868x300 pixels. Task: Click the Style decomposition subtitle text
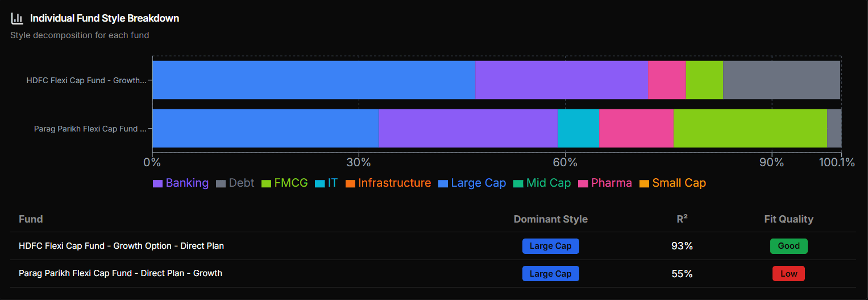pos(80,35)
